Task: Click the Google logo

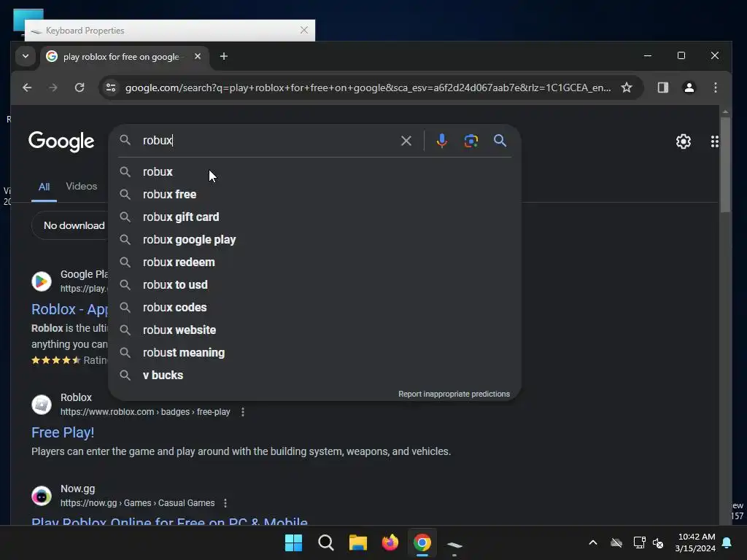Action: [61, 141]
